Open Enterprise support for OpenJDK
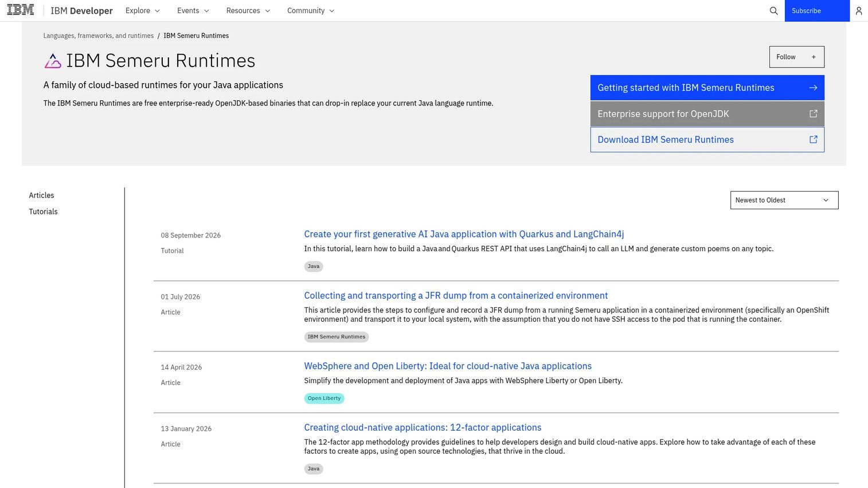The height and width of the screenshot is (488, 868). (707, 114)
